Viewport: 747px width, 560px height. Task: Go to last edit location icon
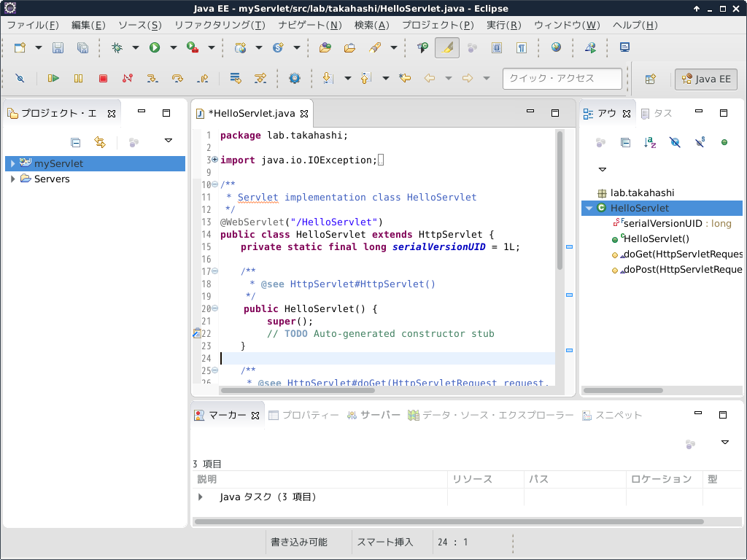point(405,78)
